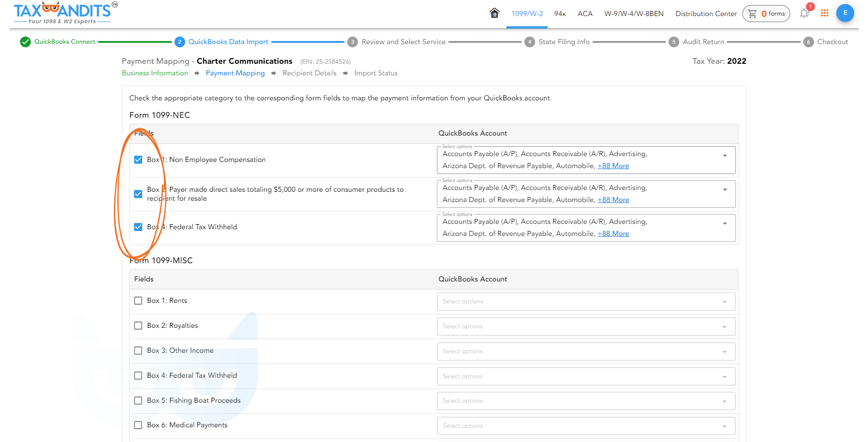Click step 4 circle State Filing Info
The image size is (868, 442).
(x=530, y=42)
